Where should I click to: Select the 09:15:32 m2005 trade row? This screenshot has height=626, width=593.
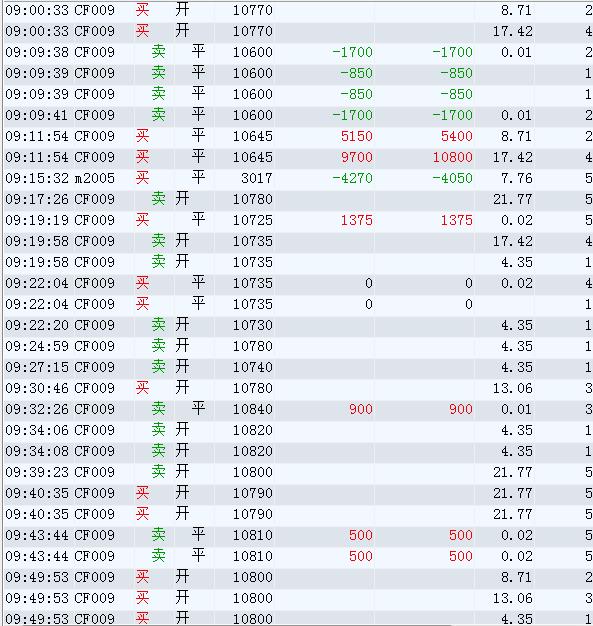click(x=298, y=178)
